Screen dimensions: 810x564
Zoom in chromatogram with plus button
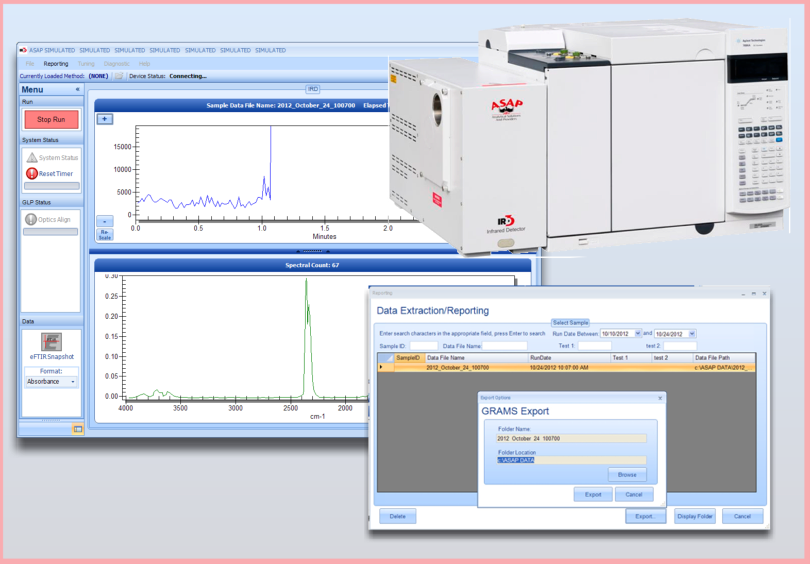[x=105, y=119]
